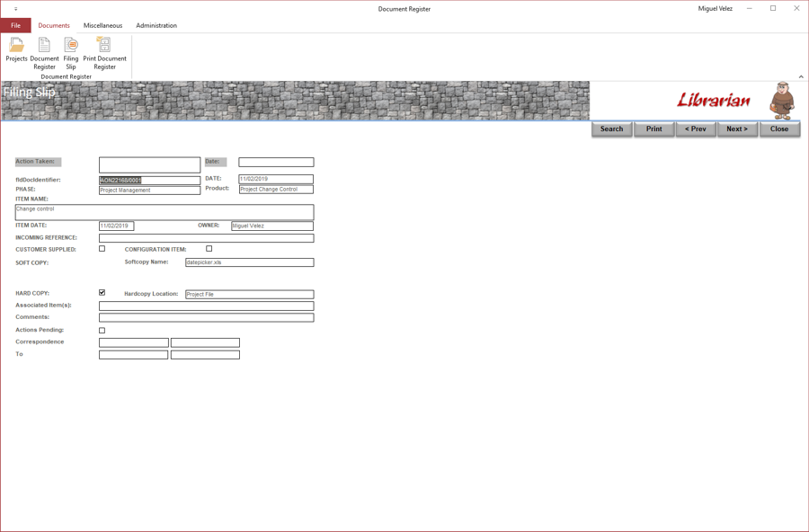Click the Comments input field
This screenshot has height=532, width=809.
click(207, 318)
